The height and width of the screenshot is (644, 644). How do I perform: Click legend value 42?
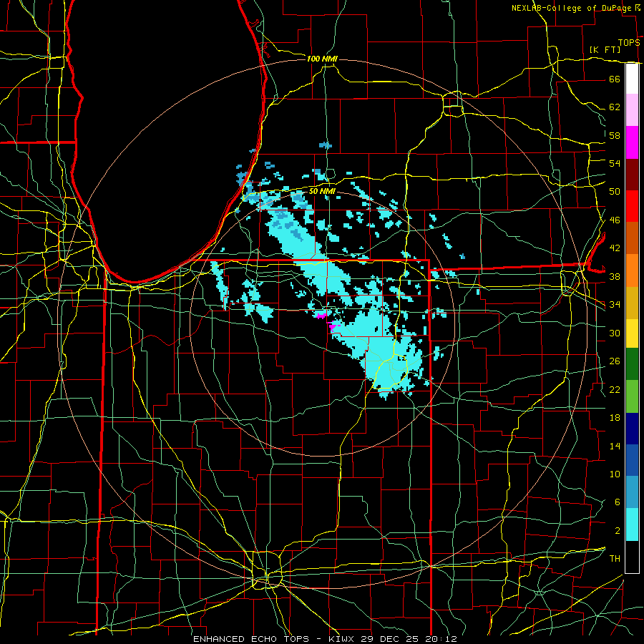615,248
